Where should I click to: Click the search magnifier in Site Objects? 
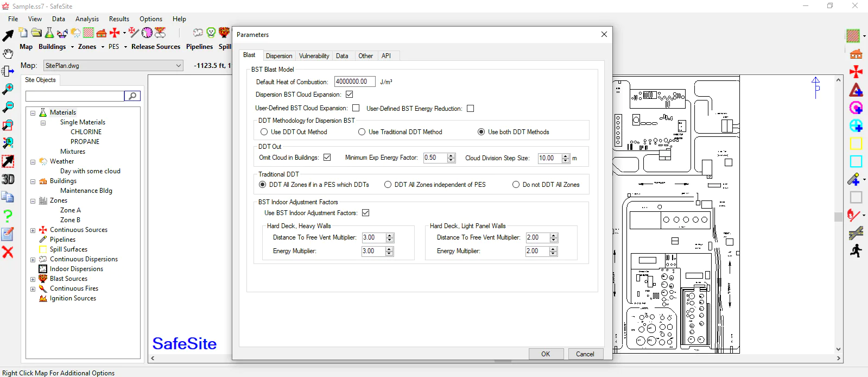(x=132, y=96)
